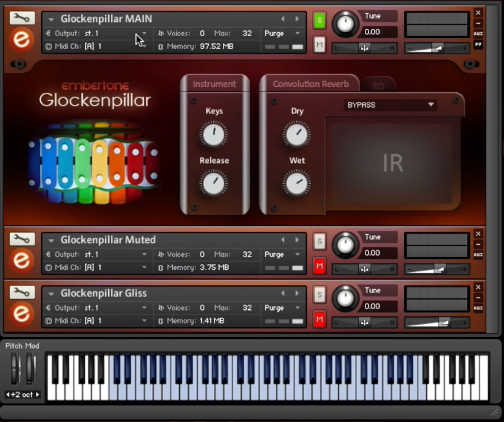Click the Release knob
This screenshot has width=504, height=422.
click(x=214, y=184)
